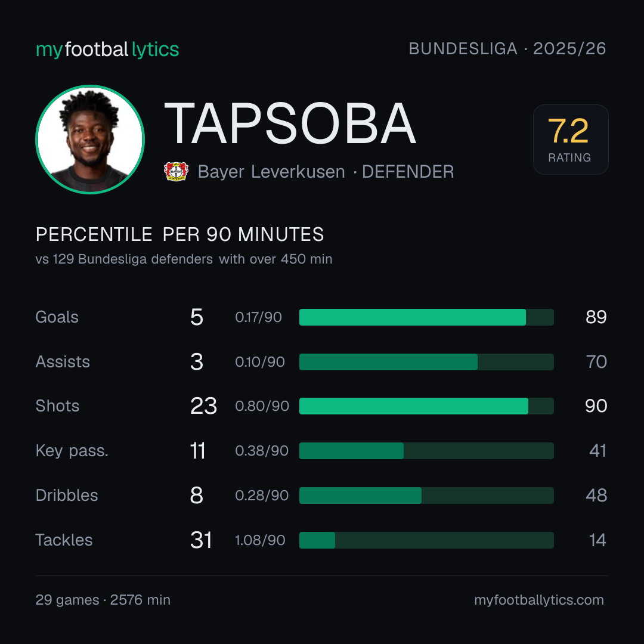Click the 1.08/90 tackles rate value
The image size is (644, 644).
[x=260, y=540]
